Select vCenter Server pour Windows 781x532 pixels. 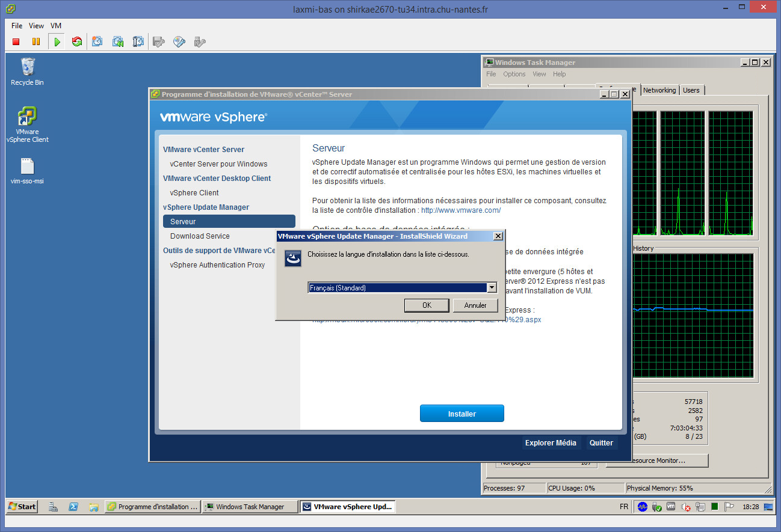pos(218,164)
